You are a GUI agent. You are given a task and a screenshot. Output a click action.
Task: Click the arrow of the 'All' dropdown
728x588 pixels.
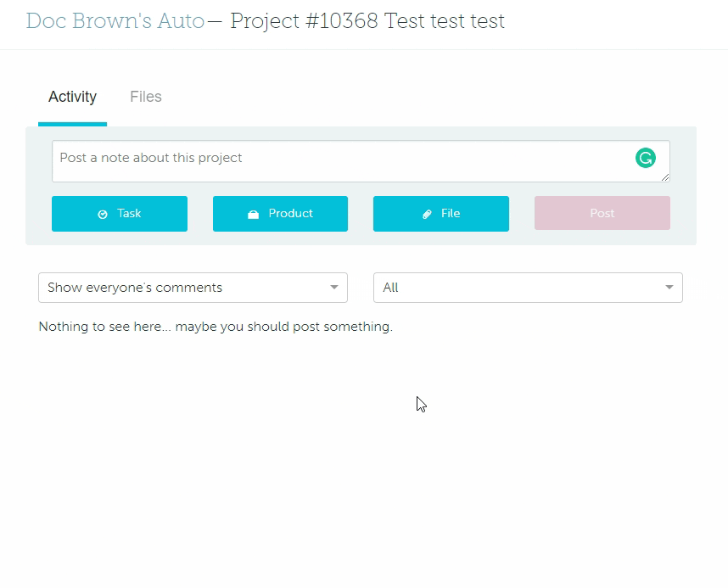point(669,288)
